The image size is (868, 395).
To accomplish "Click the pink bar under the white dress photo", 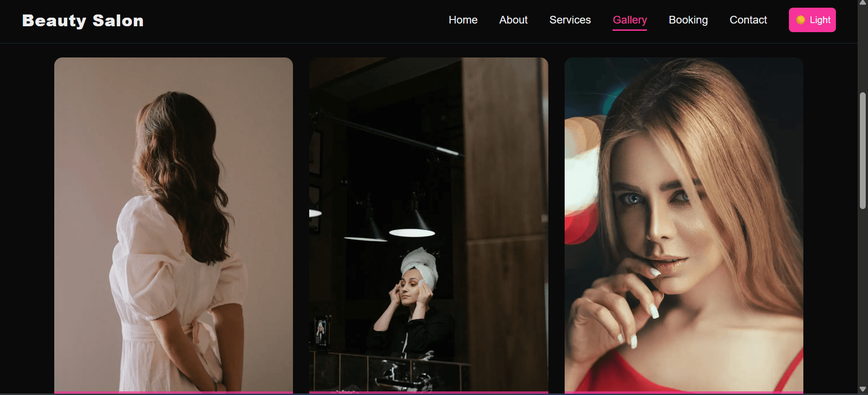I will [x=174, y=392].
